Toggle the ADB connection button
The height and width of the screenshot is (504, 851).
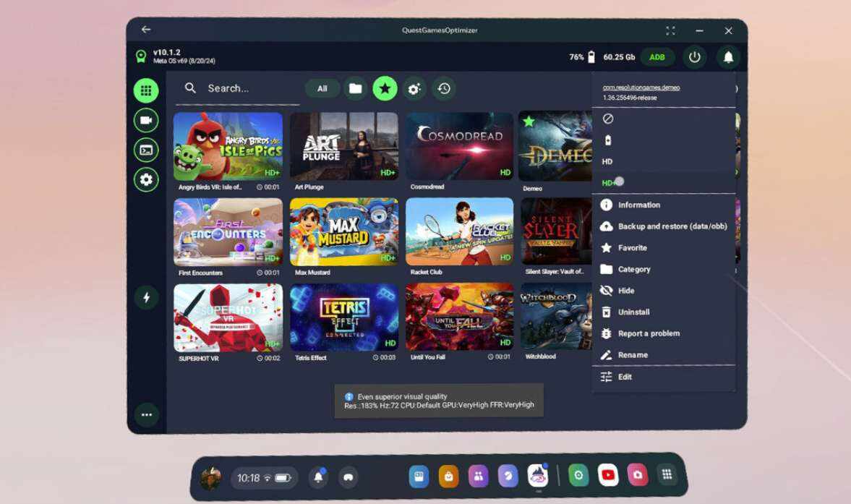(657, 57)
